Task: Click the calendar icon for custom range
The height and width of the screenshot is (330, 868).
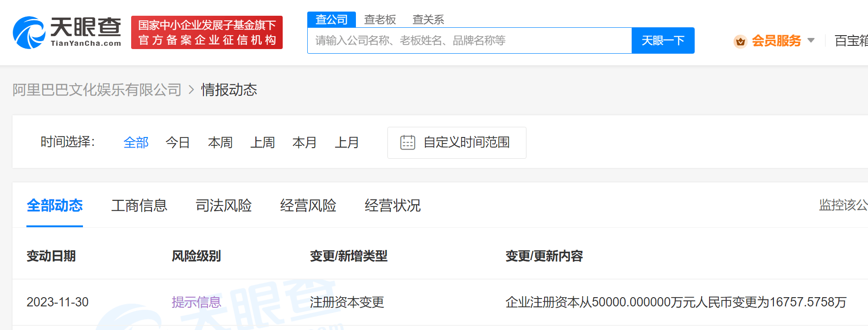Action: tap(407, 143)
